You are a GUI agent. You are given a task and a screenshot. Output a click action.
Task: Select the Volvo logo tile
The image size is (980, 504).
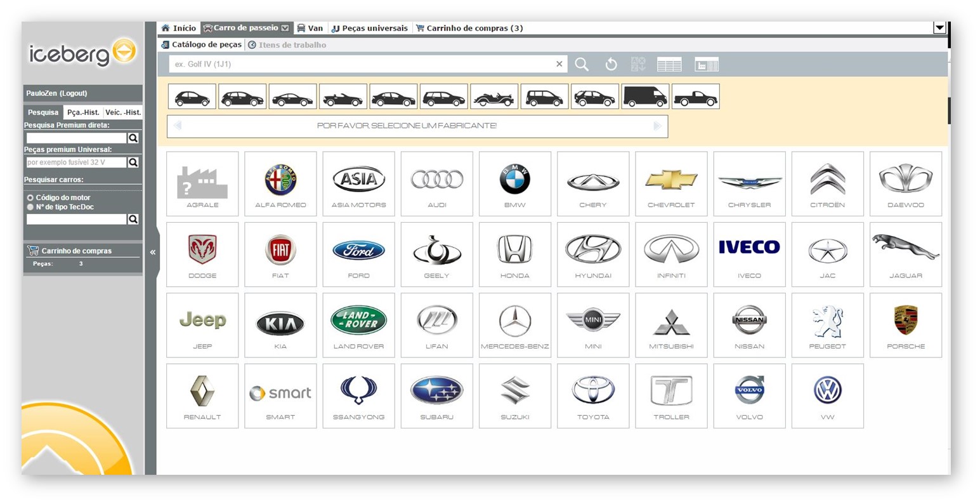(x=749, y=395)
